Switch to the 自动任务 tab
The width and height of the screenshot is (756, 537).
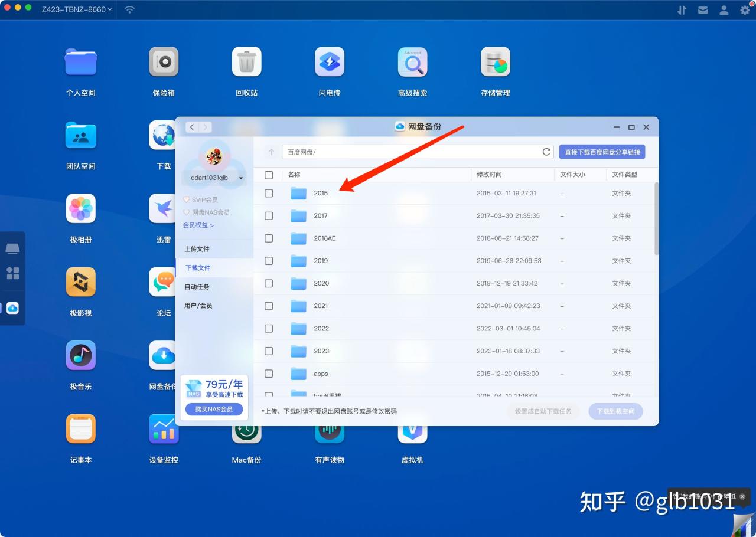tap(195, 286)
